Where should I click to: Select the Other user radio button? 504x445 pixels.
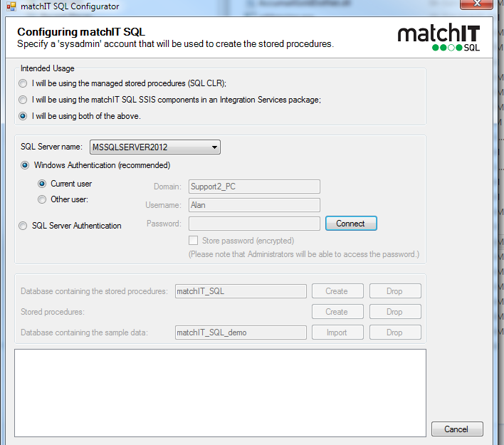(x=42, y=199)
